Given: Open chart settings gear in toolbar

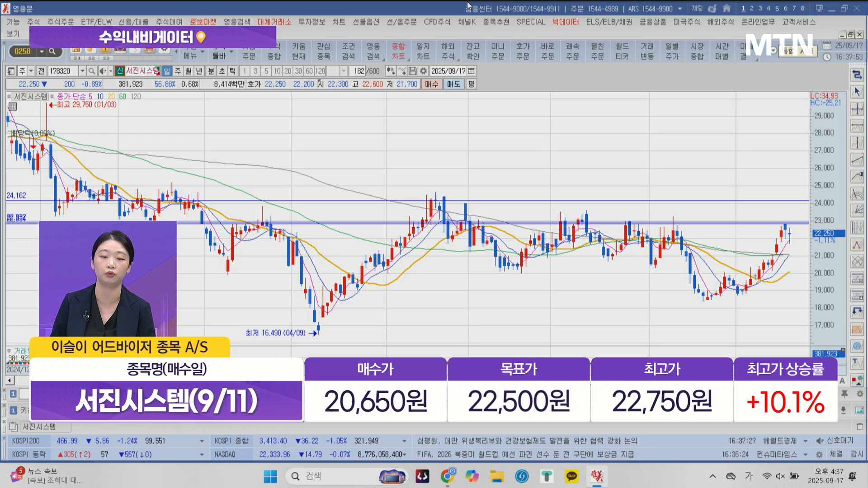Looking at the screenshot, I should click(x=423, y=71).
